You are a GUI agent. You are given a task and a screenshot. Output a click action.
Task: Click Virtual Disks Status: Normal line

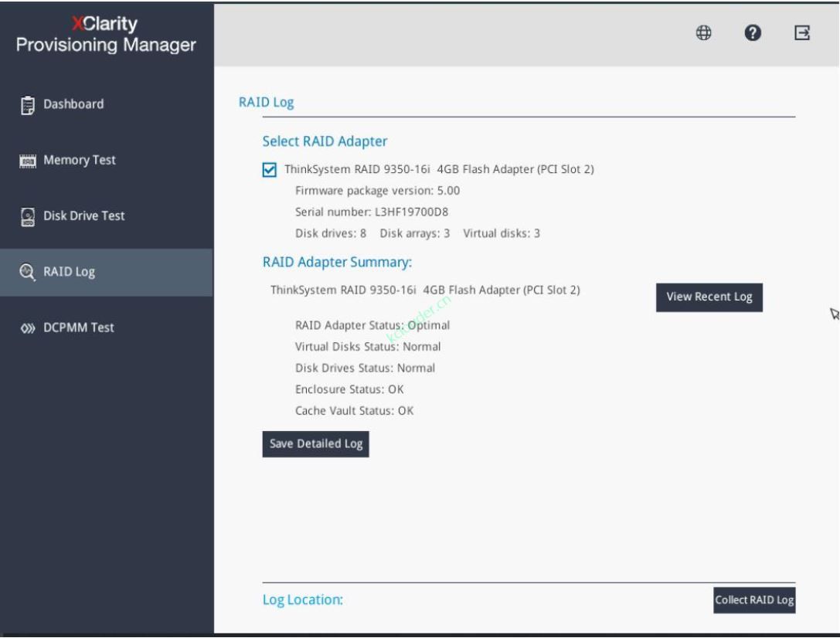[x=368, y=347]
